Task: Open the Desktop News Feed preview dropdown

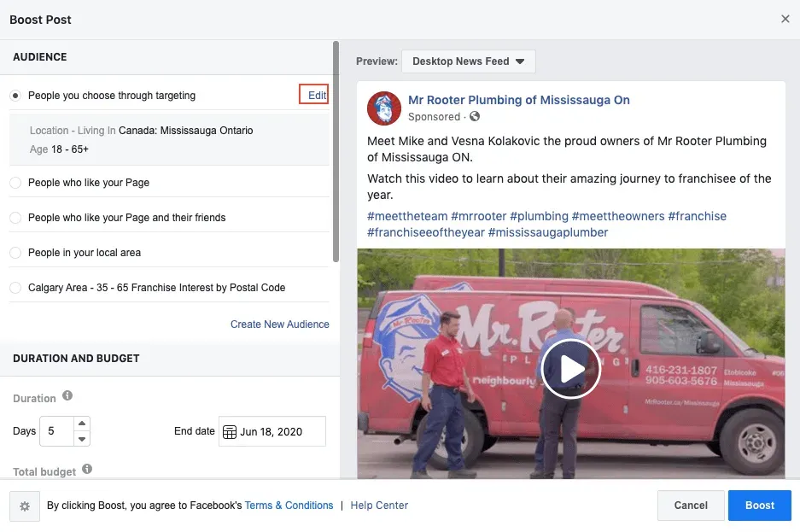Action: 469,61
